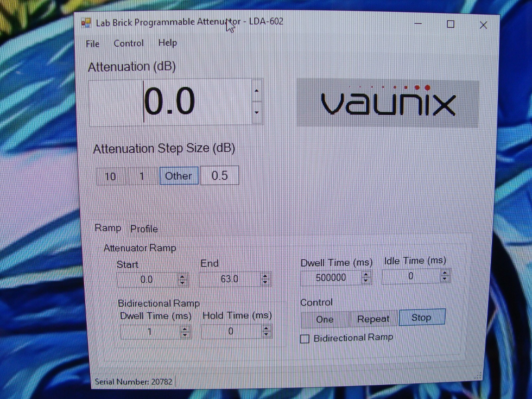Decrease the Hold Time value
This screenshot has height=399, width=532.
coord(266,334)
